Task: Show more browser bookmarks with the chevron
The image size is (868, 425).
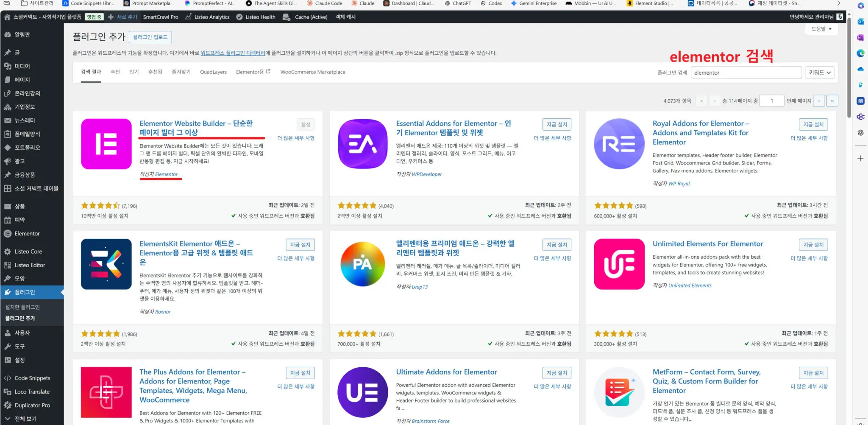Action: point(838,3)
